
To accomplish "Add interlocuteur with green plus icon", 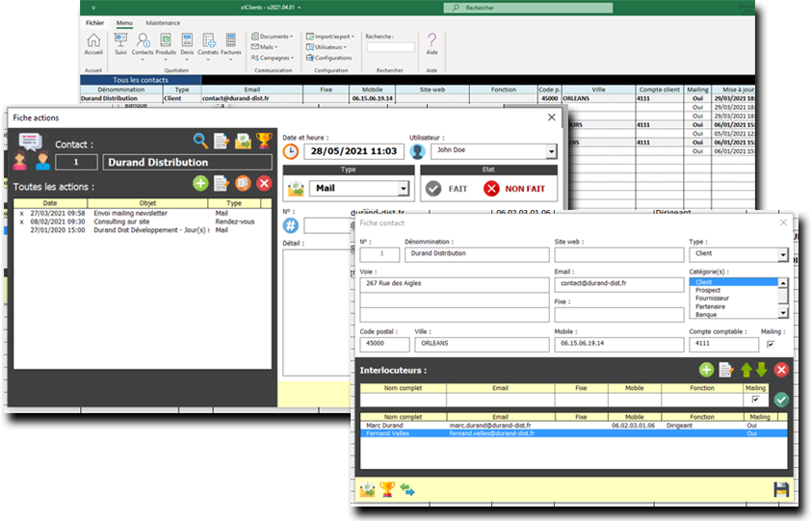I will pyautogui.click(x=706, y=370).
